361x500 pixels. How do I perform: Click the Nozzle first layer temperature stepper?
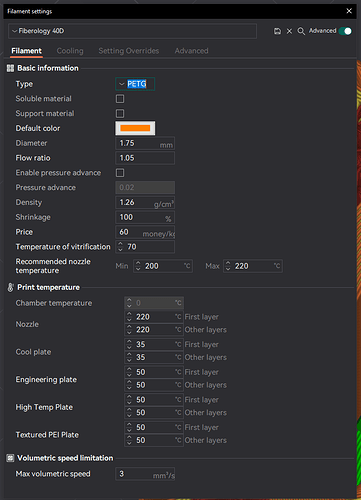coord(129,317)
